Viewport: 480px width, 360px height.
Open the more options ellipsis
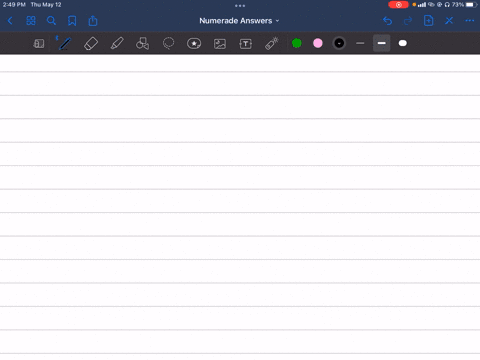tap(470, 21)
